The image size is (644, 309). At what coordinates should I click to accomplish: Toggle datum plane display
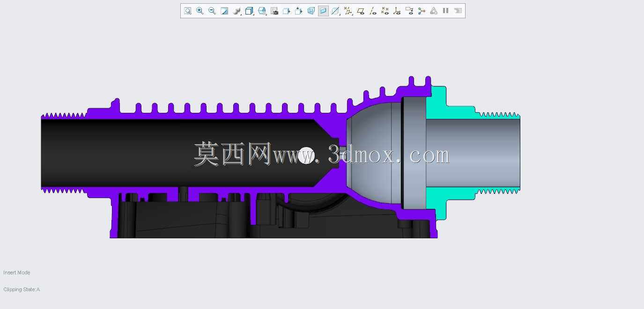[x=361, y=11]
